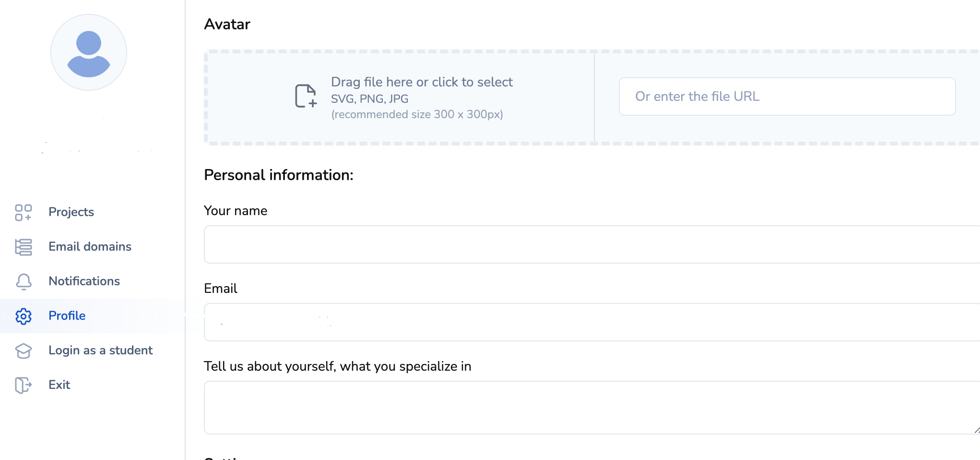
Task: Click the Profile gear icon
Action: 23,316
